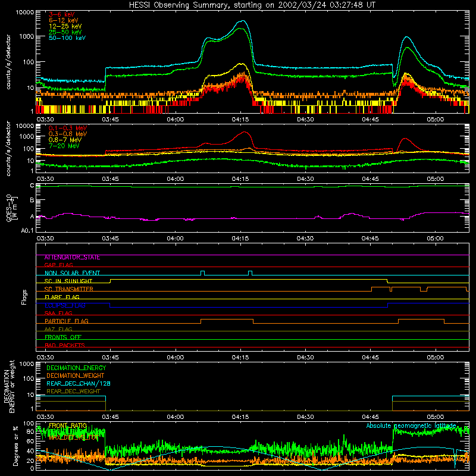Click the GAP_FLAG label
Viewport: 476px width, 476px height.
point(58,265)
